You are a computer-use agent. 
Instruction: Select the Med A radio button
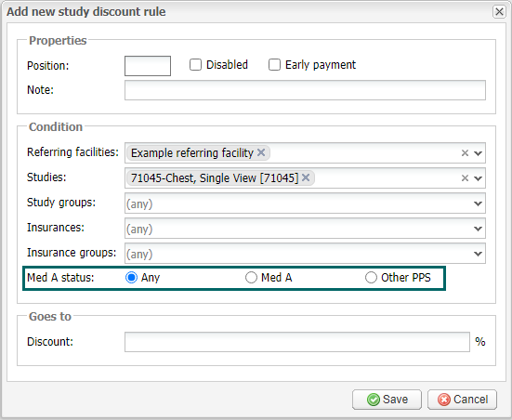click(251, 278)
